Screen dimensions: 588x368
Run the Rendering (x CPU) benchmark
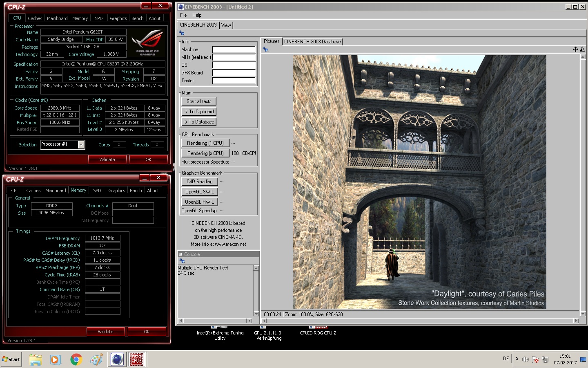pyautogui.click(x=205, y=153)
